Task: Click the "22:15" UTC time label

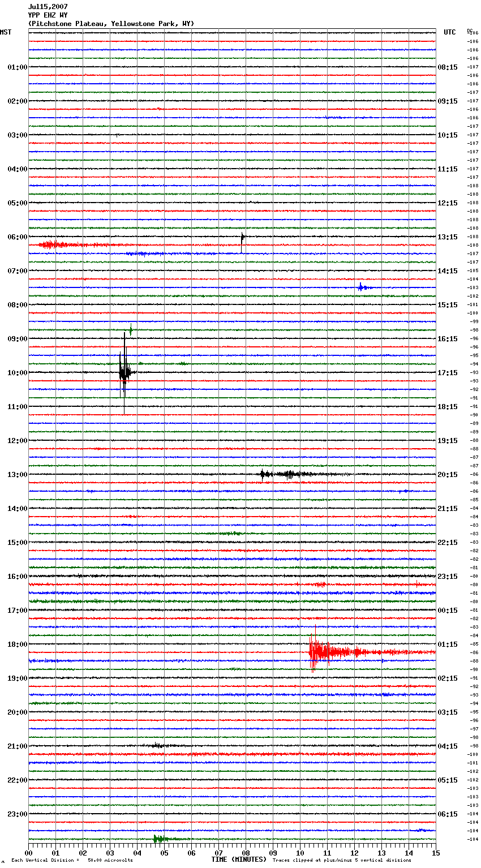Action: pos(448,543)
